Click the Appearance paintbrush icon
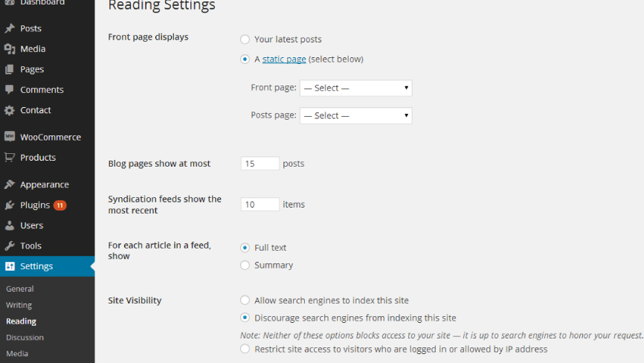644x363 pixels. [10, 184]
